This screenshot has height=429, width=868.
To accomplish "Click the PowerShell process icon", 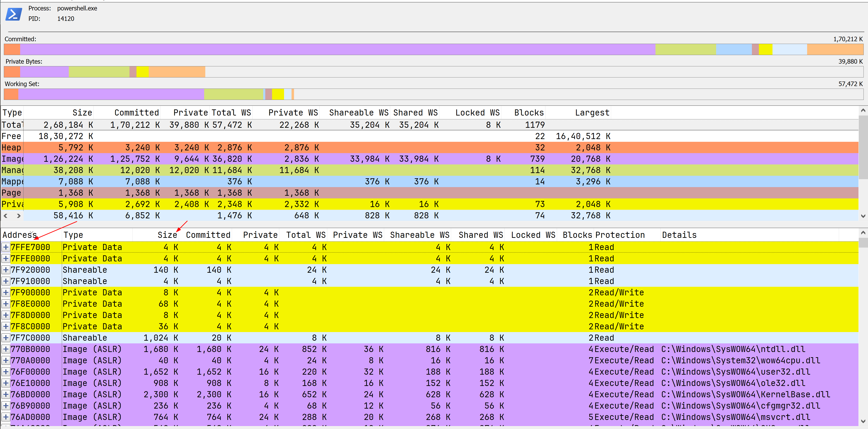I will click(x=14, y=14).
